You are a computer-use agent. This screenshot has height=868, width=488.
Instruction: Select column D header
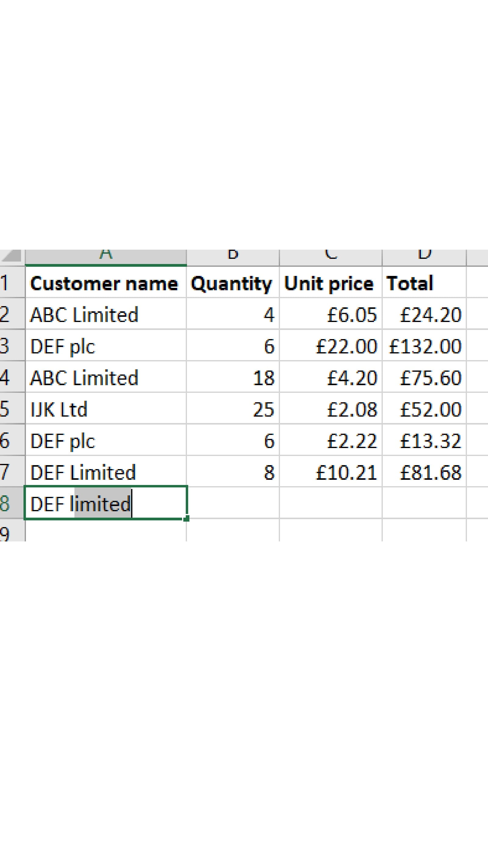click(x=424, y=257)
